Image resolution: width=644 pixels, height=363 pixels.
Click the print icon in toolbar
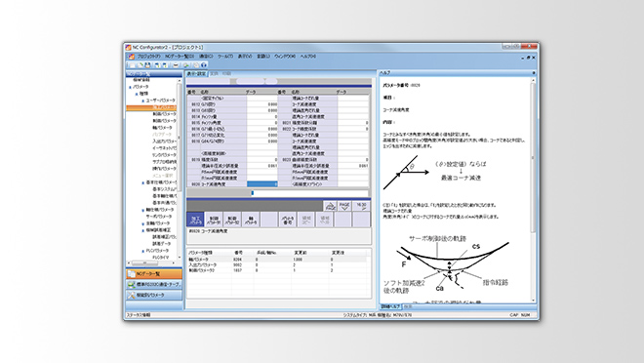176,64
